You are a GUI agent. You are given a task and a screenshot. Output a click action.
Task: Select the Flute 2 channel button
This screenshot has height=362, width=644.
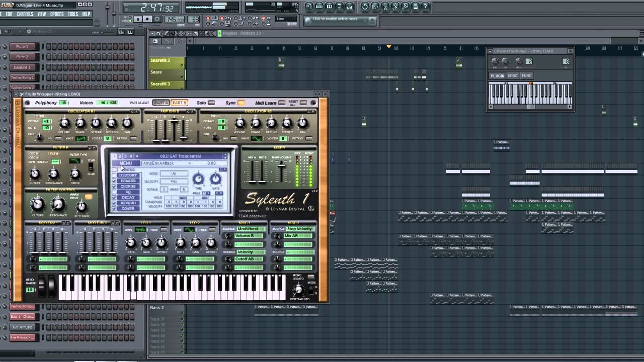point(22,57)
